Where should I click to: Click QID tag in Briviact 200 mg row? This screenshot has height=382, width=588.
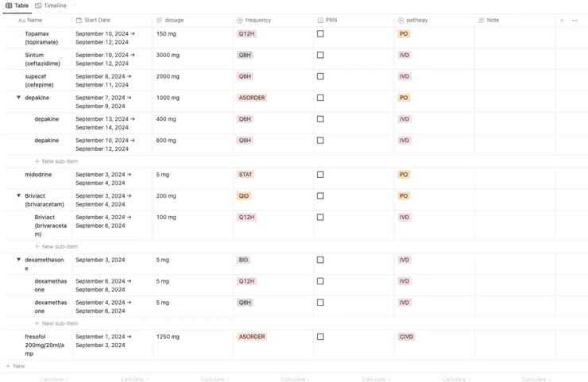(244, 196)
